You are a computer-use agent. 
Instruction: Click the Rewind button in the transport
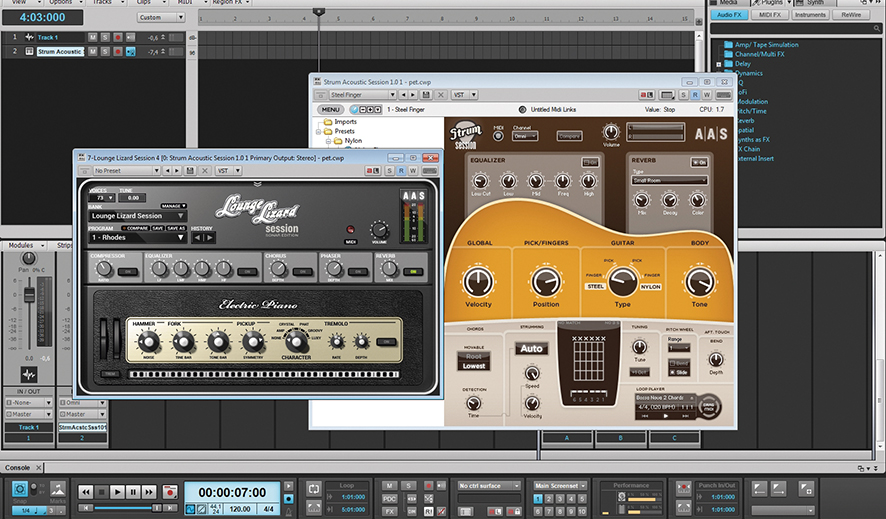(x=85, y=492)
